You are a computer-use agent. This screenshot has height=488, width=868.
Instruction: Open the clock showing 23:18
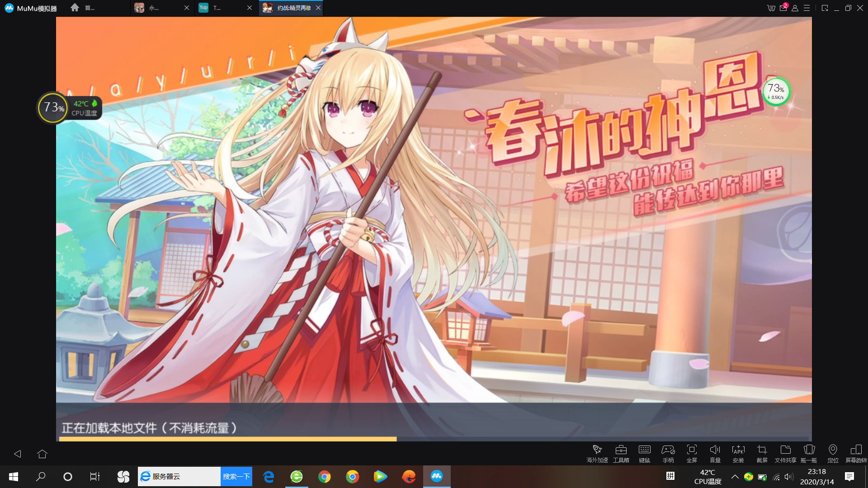tap(817, 477)
